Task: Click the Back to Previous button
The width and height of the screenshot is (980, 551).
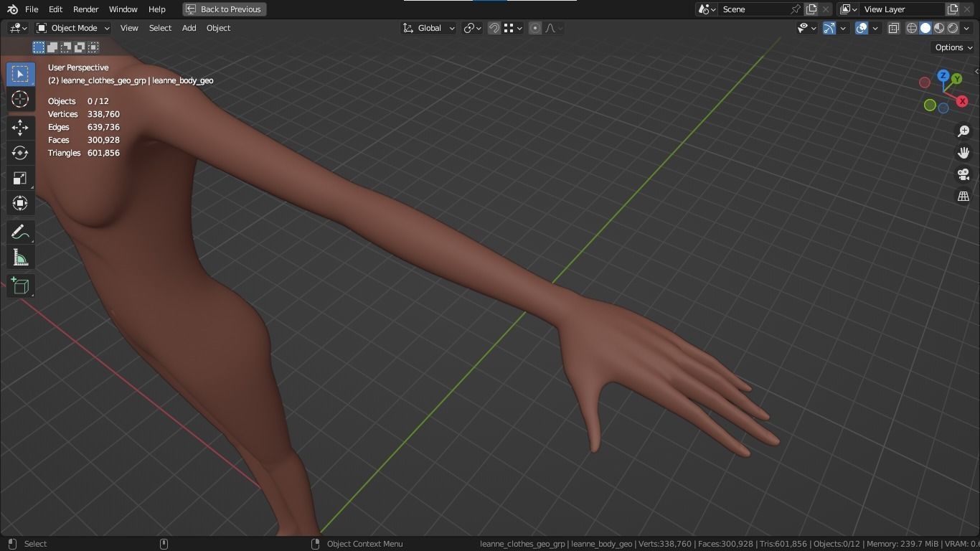Action: pos(225,9)
